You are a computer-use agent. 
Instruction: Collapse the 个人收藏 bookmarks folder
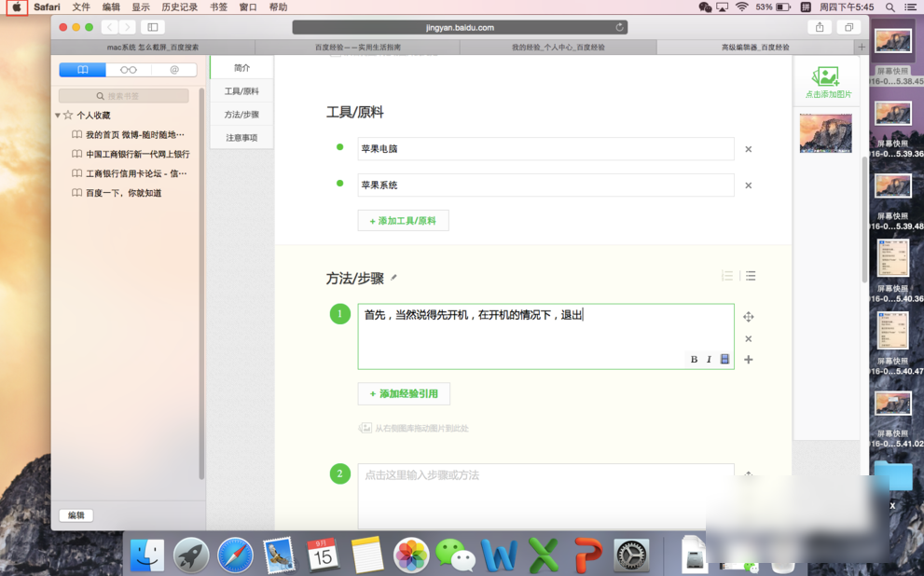click(x=58, y=114)
